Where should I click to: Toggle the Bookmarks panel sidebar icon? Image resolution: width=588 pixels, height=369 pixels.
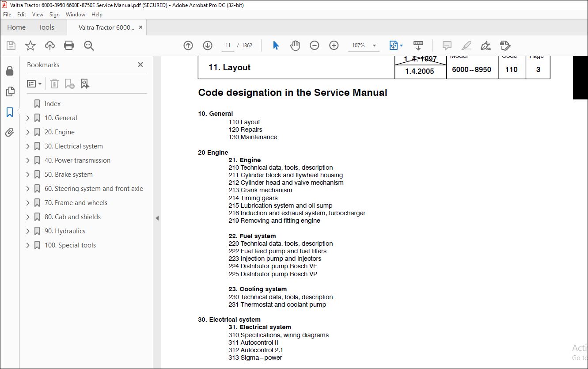[x=10, y=112]
